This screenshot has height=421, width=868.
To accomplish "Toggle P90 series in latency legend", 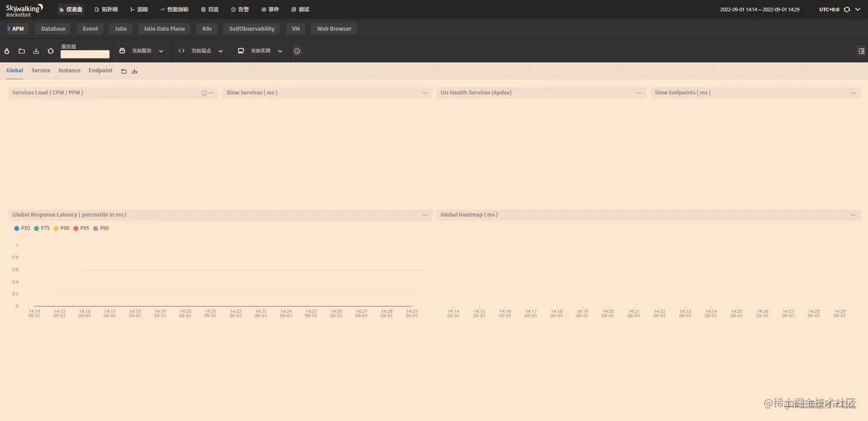I will (61, 228).
